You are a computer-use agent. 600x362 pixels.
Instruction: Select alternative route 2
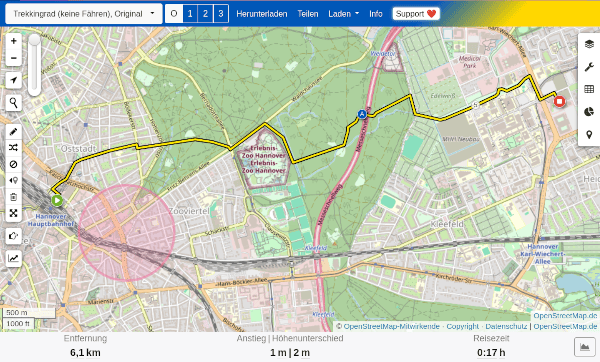tap(205, 14)
